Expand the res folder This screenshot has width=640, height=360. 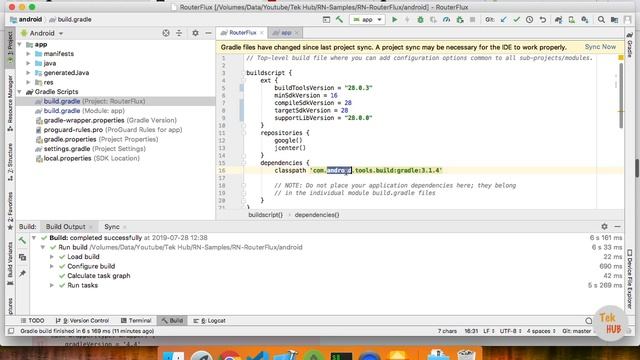pos(29,82)
